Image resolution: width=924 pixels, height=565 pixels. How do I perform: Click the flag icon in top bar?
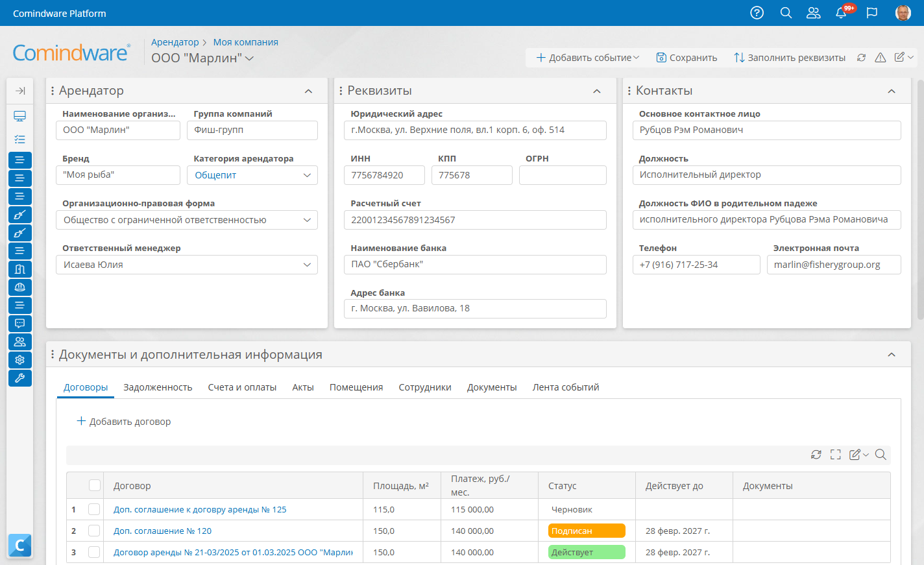(x=872, y=13)
